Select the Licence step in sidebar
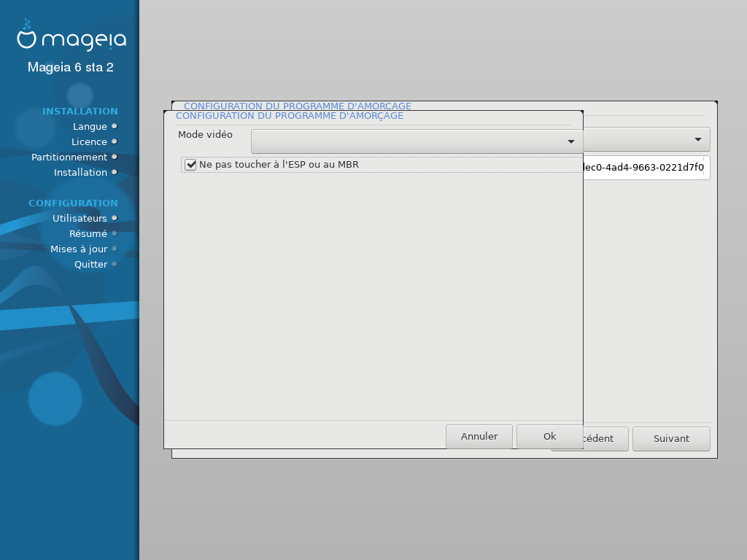The height and width of the screenshot is (560, 747). [89, 142]
